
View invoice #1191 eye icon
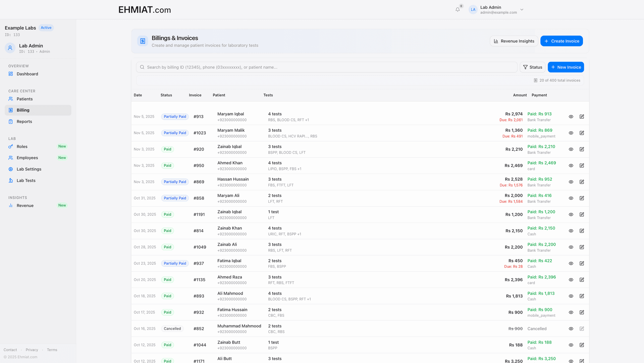point(571,215)
